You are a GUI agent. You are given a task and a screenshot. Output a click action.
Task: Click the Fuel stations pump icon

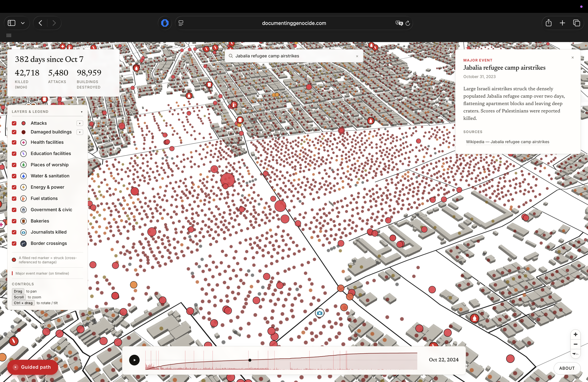point(24,199)
